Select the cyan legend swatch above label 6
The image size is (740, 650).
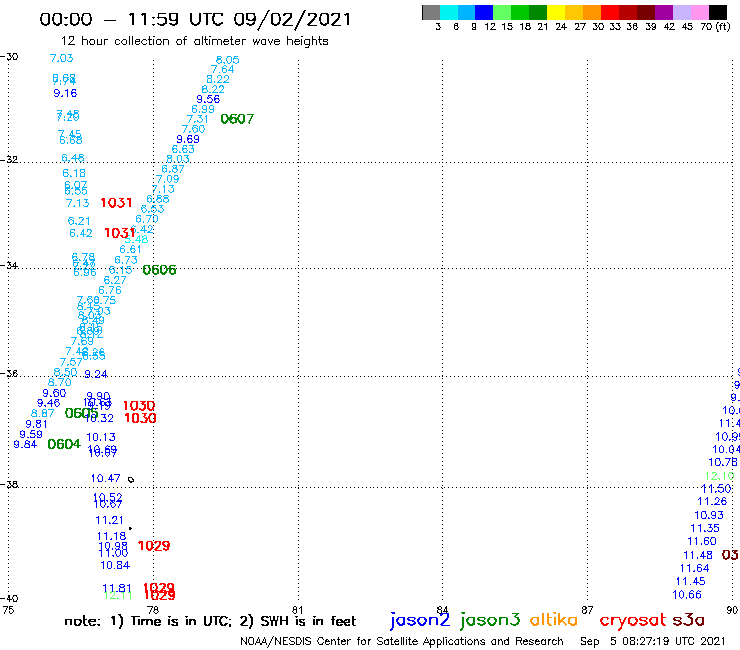449,12
